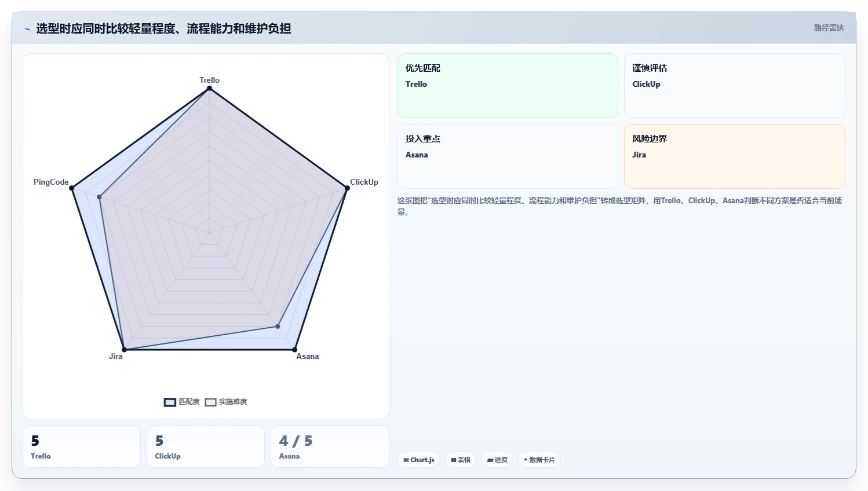
Task: Click the Asana axis label on radar
Action: coord(308,356)
